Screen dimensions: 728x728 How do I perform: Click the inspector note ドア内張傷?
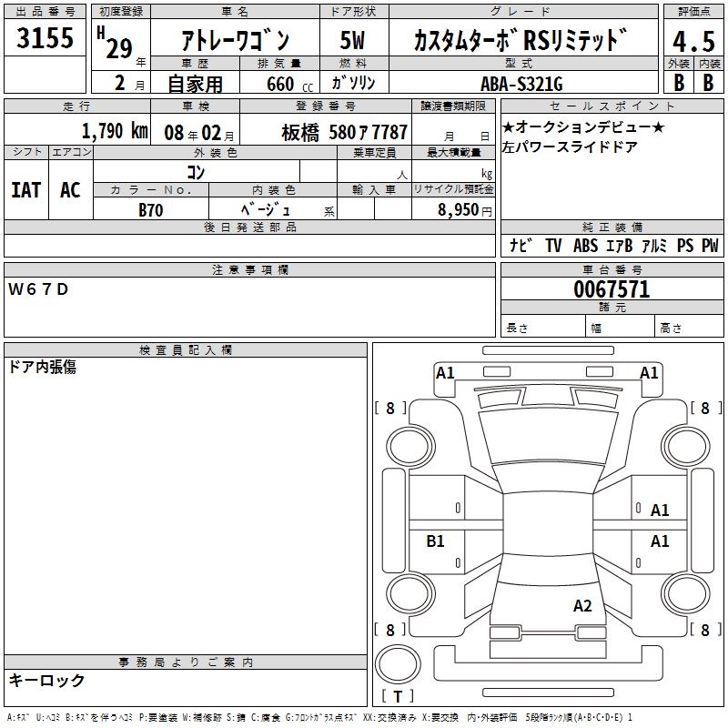[x=42, y=367]
